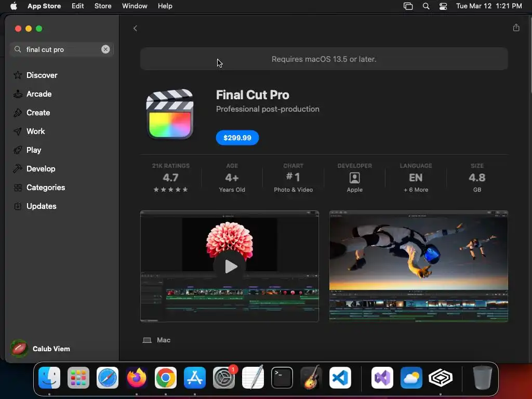Launch Google Chrome from the Dock
The width and height of the screenshot is (532, 399).
pyautogui.click(x=166, y=378)
